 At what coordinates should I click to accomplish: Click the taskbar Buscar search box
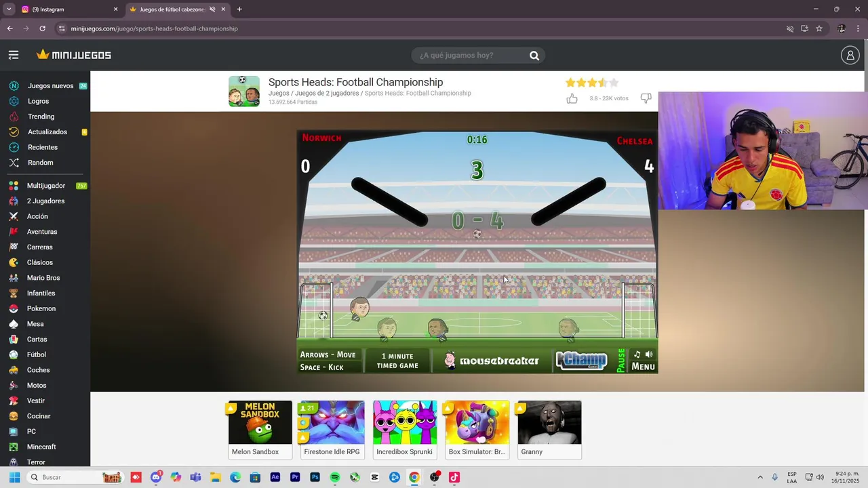coord(75,477)
